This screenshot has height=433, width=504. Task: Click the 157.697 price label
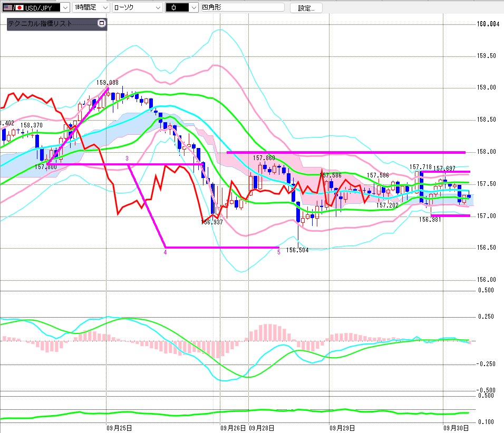coord(444,169)
